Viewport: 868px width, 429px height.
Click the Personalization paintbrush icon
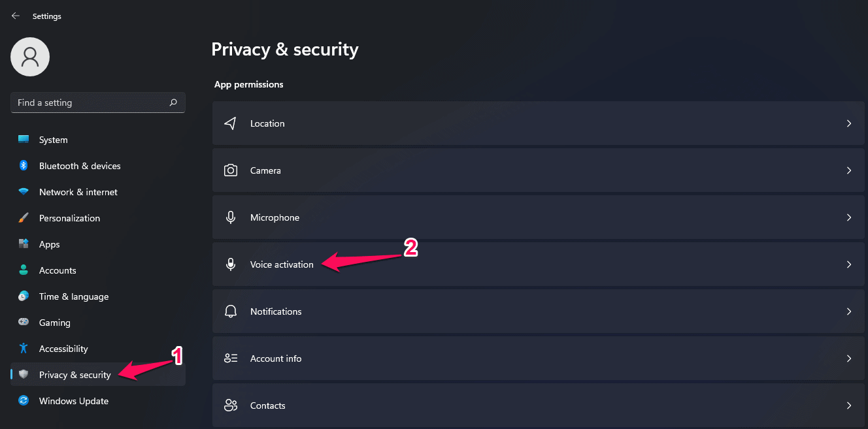(24, 218)
